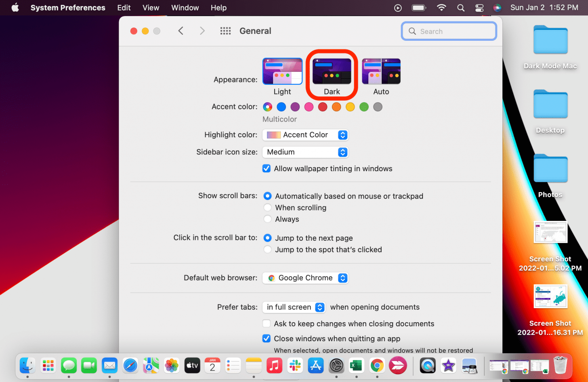588x382 pixels.
Task: Launch the Music app from the Dock
Action: pyautogui.click(x=274, y=365)
